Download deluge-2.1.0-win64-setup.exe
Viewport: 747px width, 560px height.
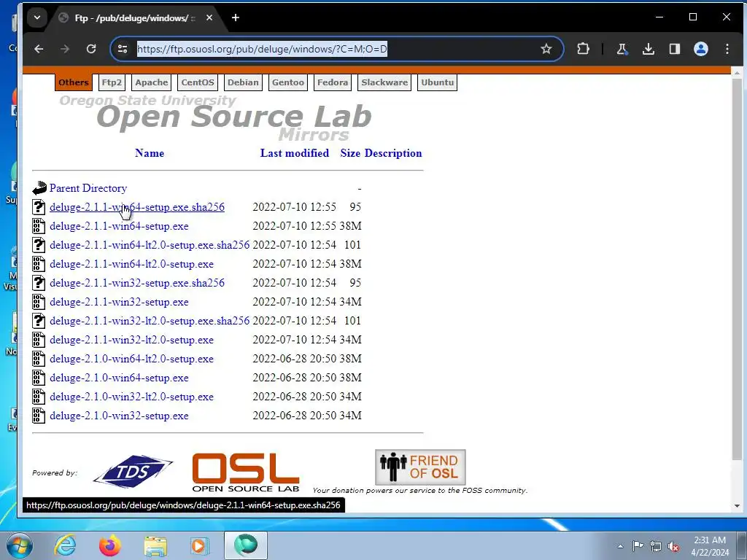(119, 378)
